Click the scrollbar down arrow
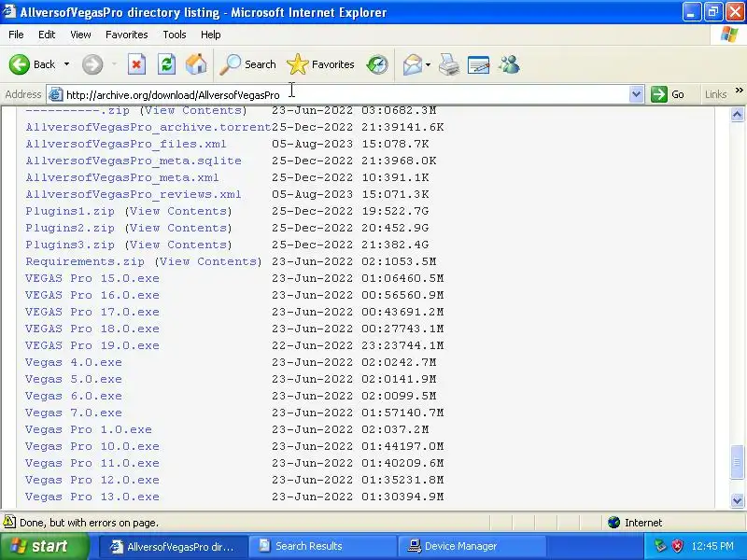 coord(737,500)
